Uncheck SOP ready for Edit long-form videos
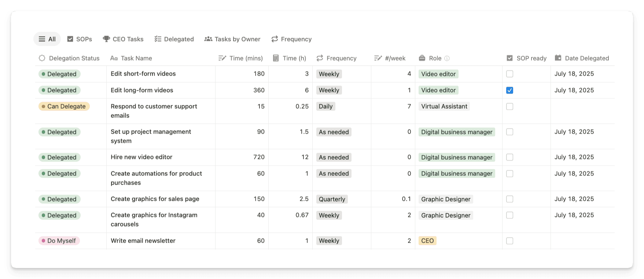 pos(509,90)
